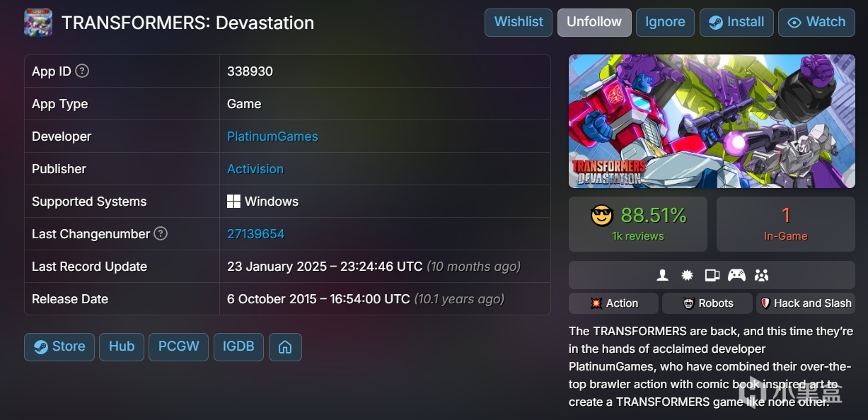Open the Steam Store page button

(x=59, y=347)
